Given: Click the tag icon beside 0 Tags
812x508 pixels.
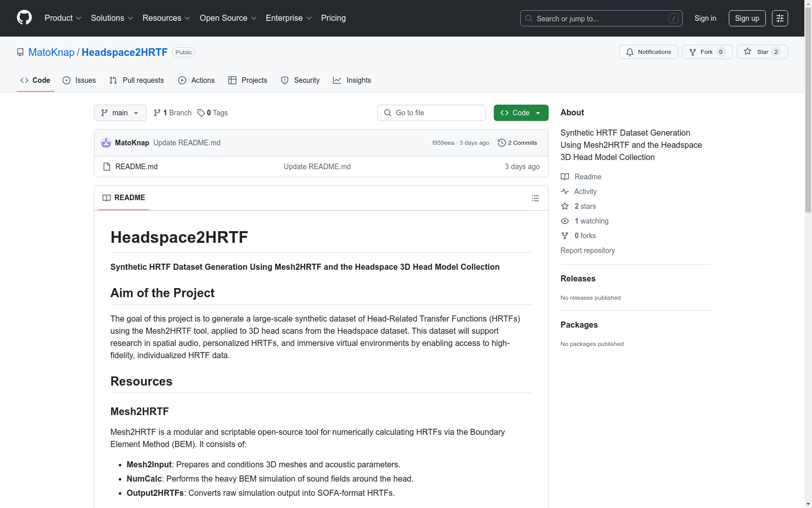Looking at the screenshot, I should [201, 113].
